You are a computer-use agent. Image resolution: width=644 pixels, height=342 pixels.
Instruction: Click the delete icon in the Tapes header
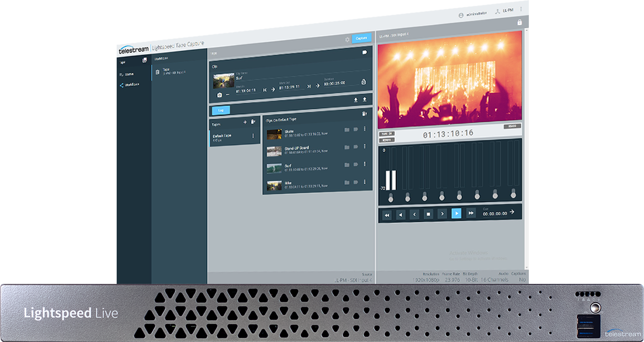coord(253,122)
